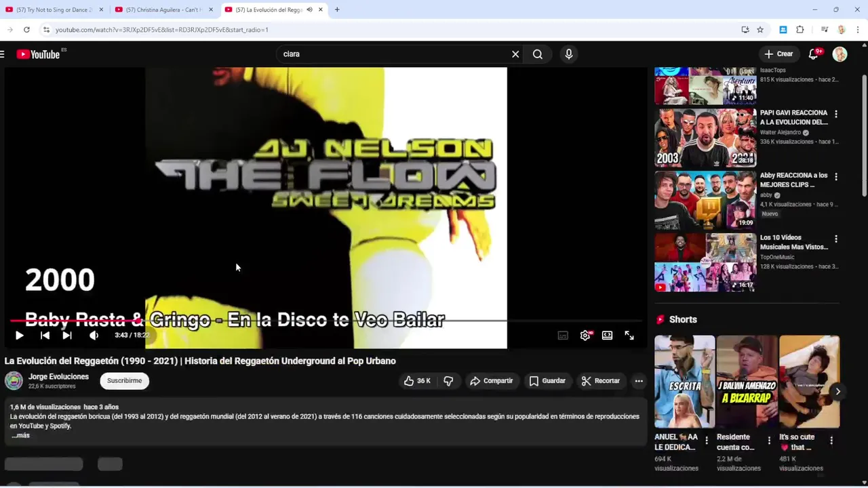This screenshot has height=488, width=868.
Task: Install app icon in address bar
Action: click(745, 30)
